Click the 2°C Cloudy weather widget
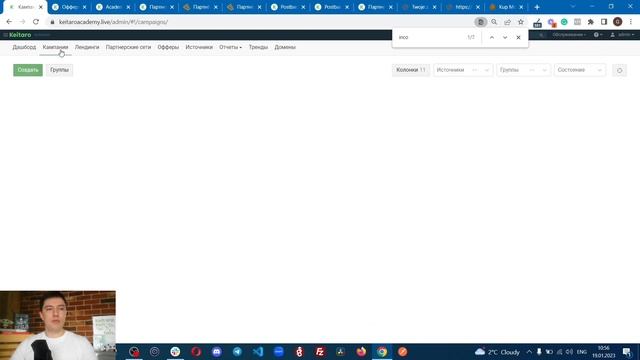 498,352
